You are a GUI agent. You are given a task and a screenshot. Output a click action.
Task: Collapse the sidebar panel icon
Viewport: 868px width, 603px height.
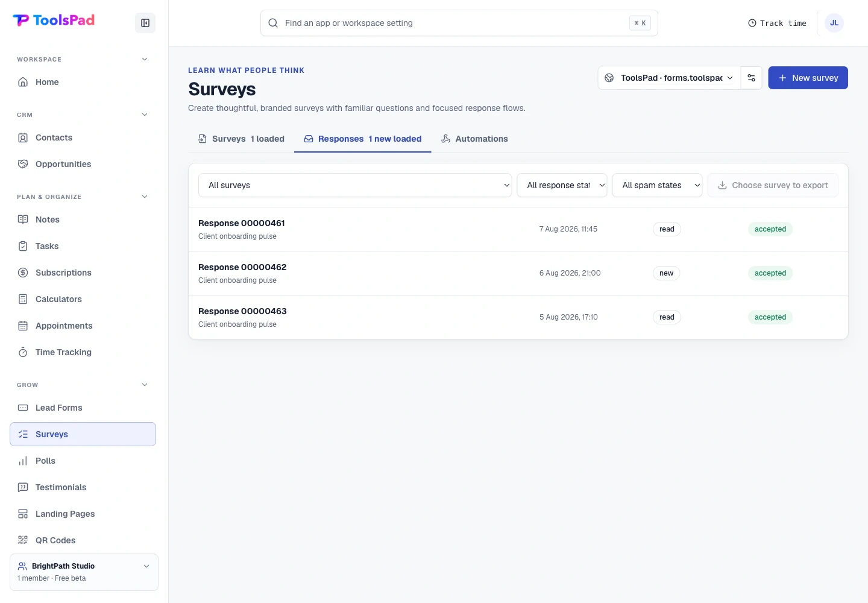(x=145, y=23)
